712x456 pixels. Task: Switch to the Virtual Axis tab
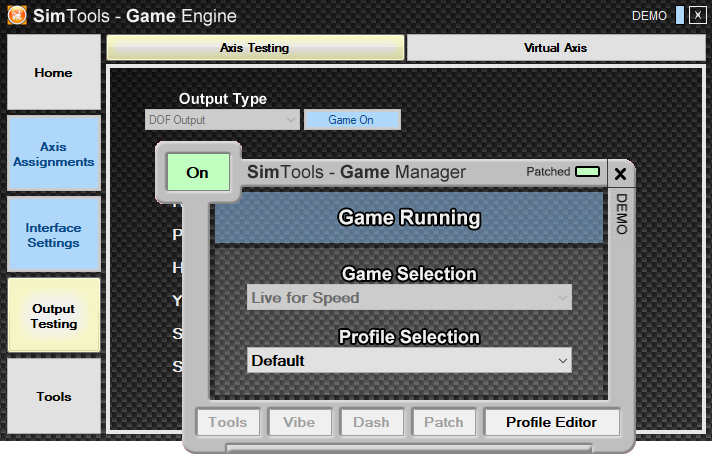(x=555, y=48)
